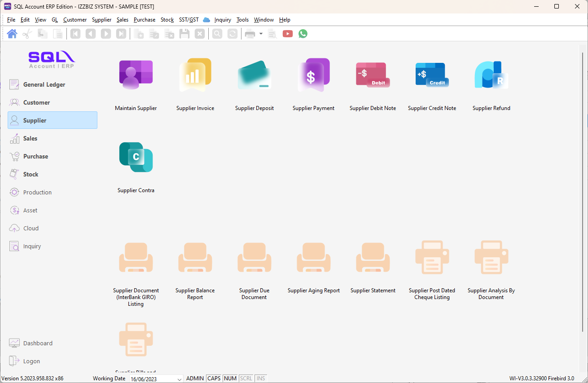This screenshot has width=588, height=383.
Task: Click the SQL Account ERP logo
Action: pyautogui.click(x=52, y=59)
